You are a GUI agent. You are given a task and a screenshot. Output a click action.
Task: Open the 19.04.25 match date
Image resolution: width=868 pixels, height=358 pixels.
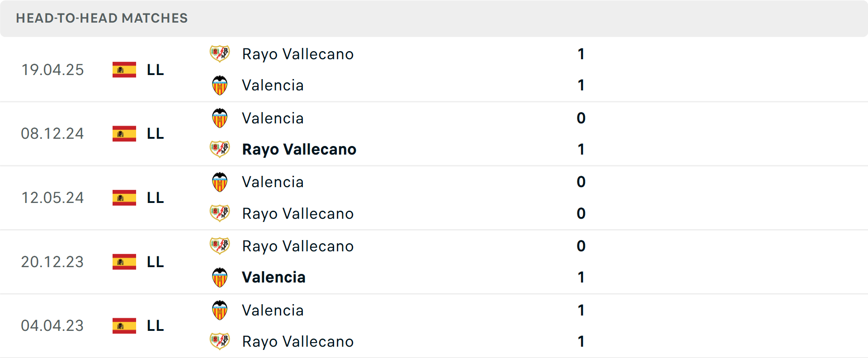[52, 70]
